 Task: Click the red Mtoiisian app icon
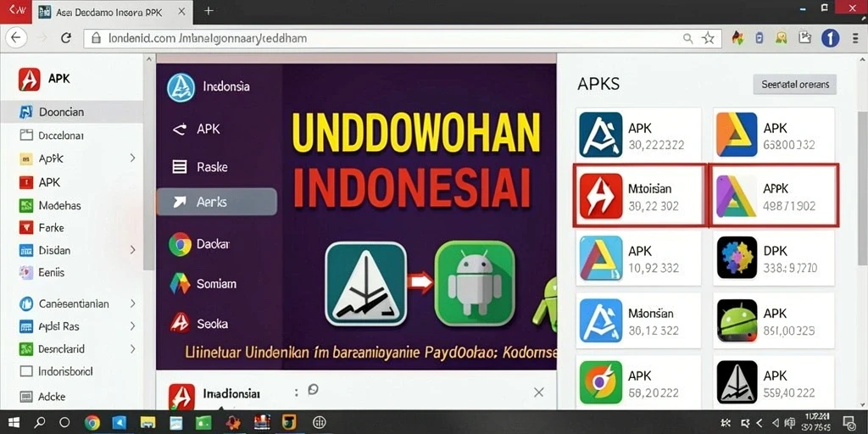[x=601, y=196]
